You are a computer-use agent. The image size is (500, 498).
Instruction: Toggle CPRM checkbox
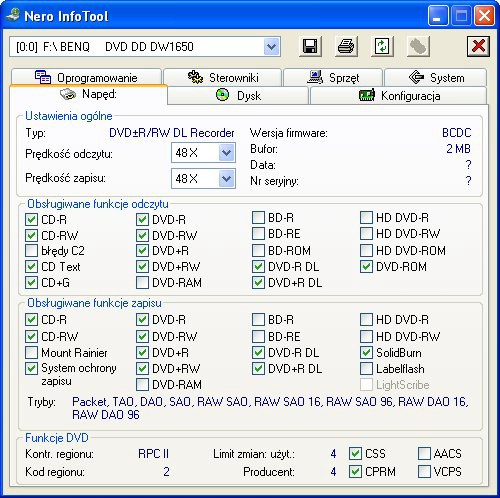pos(355,471)
